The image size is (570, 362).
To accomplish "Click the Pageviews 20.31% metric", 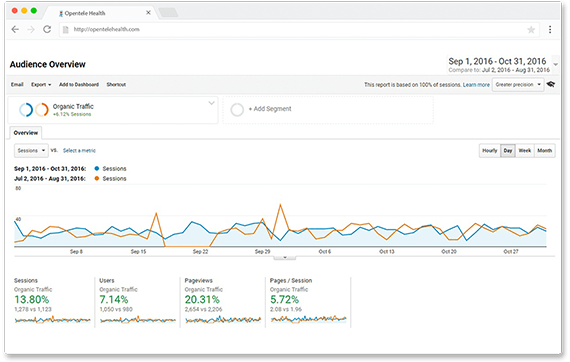I will (x=202, y=299).
